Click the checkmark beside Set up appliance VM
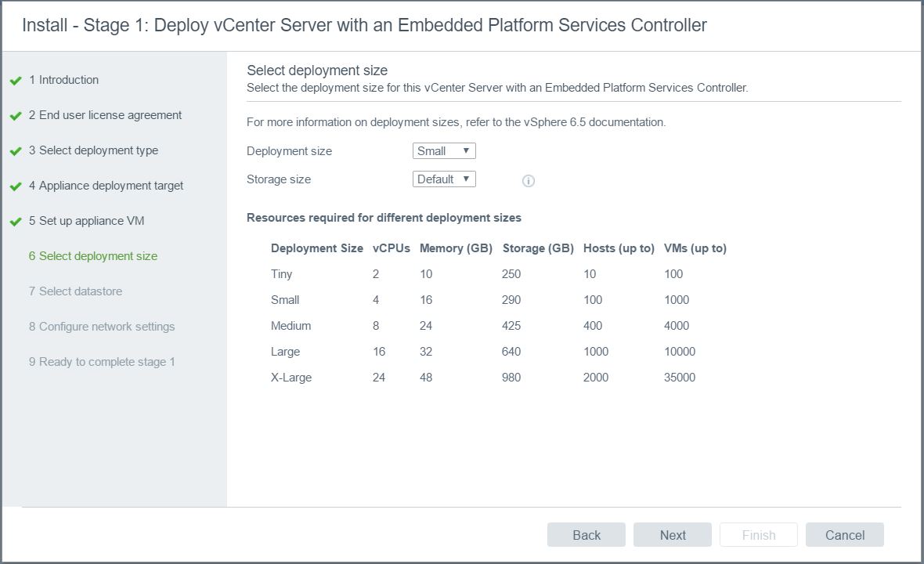Viewport: 924px width, 564px height. 16,222
